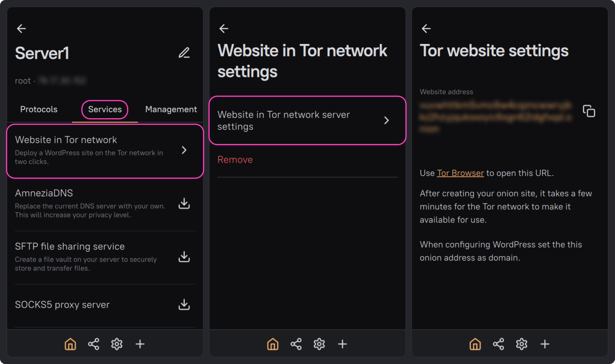Open Website in Tor network server settings
Image resolution: width=615 pixels, height=364 pixels.
coord(307,120)
